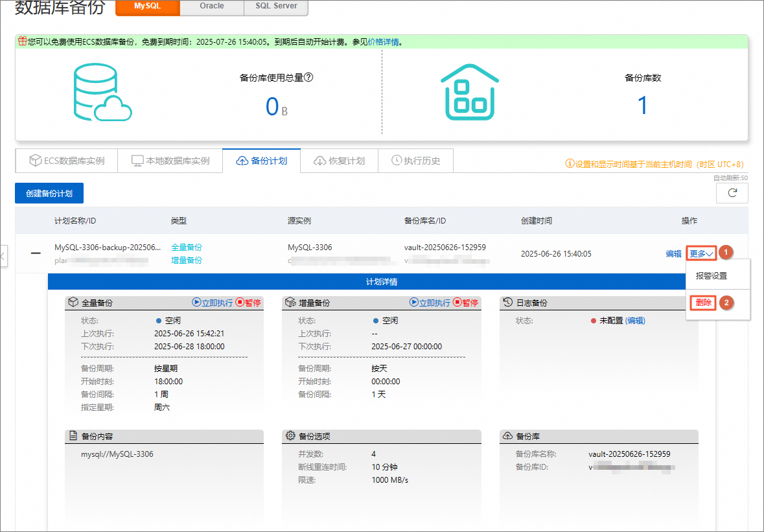The image size is (764, 532).
Task: Click the clock icon in 日志备份 header
Action: coord(507,303)
